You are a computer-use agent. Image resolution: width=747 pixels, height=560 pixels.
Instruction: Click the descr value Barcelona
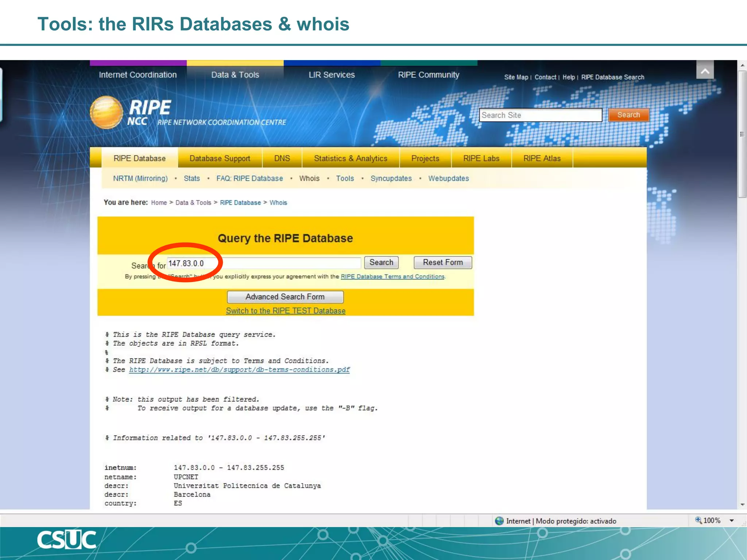point(192,495)
